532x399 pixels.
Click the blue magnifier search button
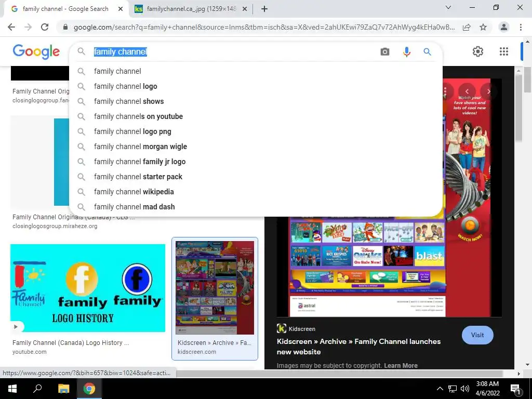(427, 51)
